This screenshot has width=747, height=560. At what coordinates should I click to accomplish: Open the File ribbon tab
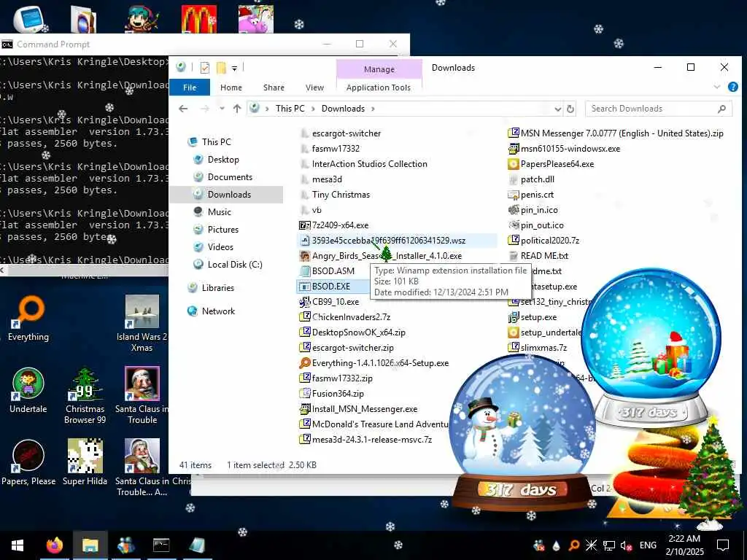189,87
